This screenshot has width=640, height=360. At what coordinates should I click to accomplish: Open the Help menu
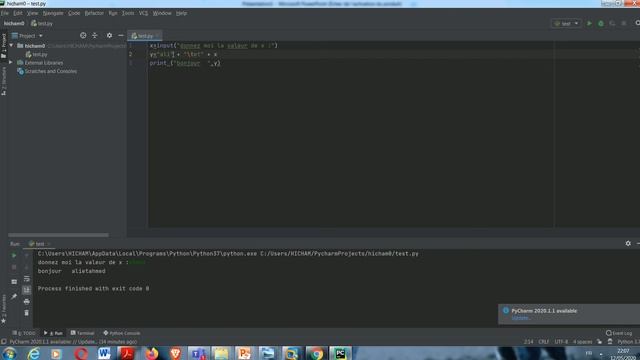(x=182, y=13)
